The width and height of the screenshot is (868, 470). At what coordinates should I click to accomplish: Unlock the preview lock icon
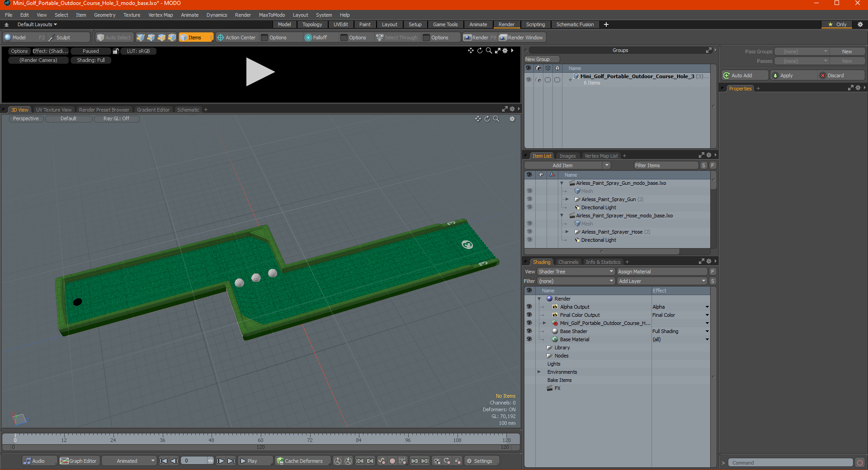pos(116,51)
